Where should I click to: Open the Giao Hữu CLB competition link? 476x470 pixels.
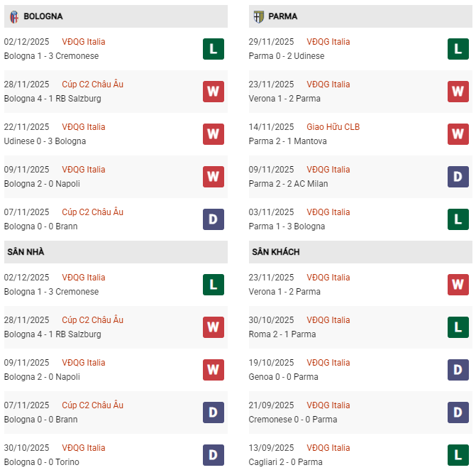333,127
